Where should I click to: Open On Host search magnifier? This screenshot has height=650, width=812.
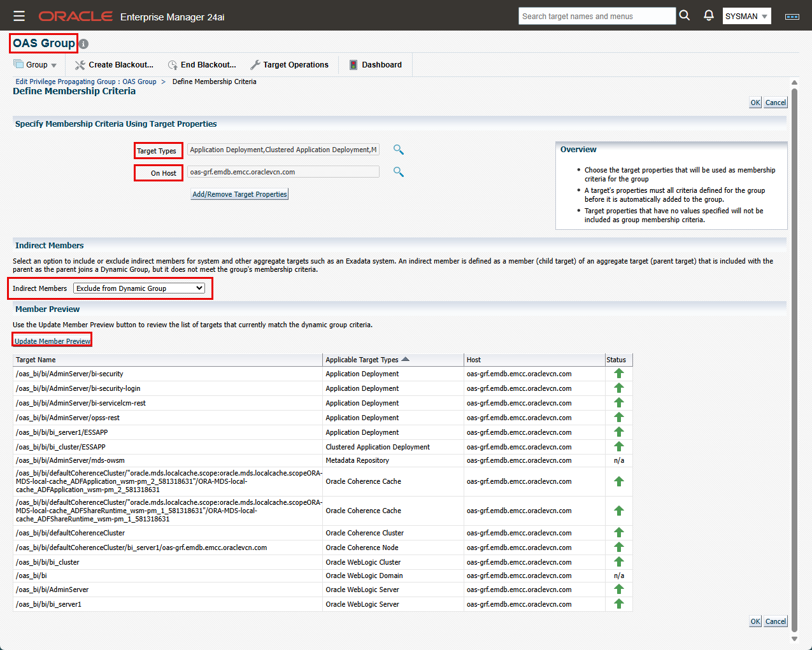tap(398, 172)
